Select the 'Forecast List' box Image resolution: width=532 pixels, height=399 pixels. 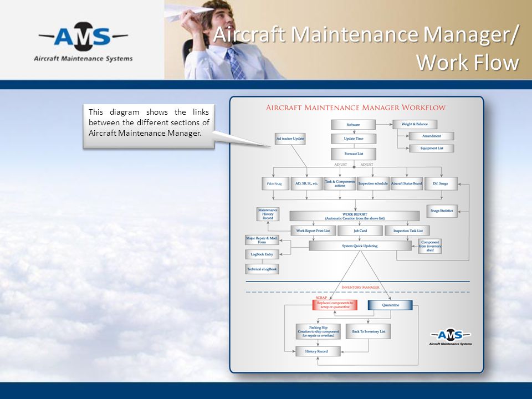pos(353,154)
